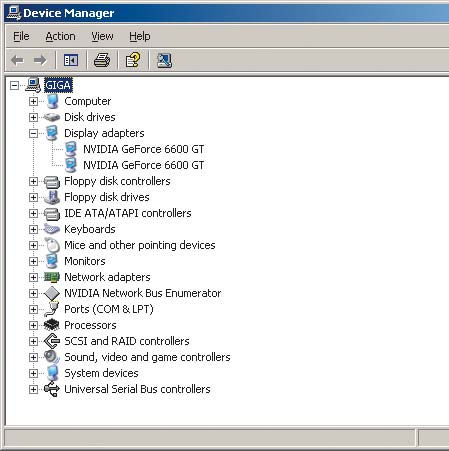449x451 pixels.
Task: Open the Action menu
Action: 60,36
